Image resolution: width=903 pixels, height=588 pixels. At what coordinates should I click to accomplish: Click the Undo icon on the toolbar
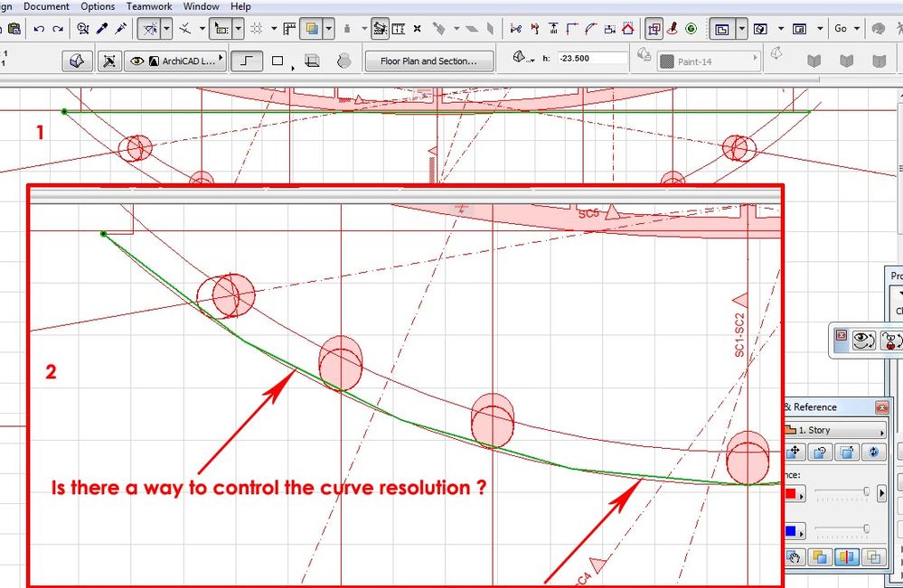tap(40, 28)
